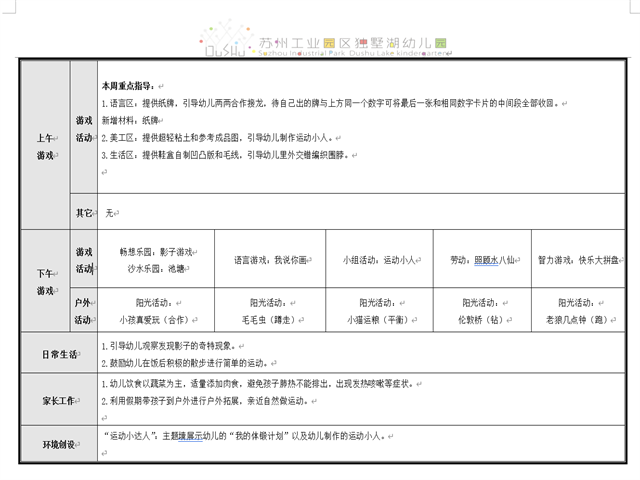The width and height of the screenshot is (640, 480).
Task: Click the kindergarten header logo text
Action: pyautogui.click(x=353, y=46)
